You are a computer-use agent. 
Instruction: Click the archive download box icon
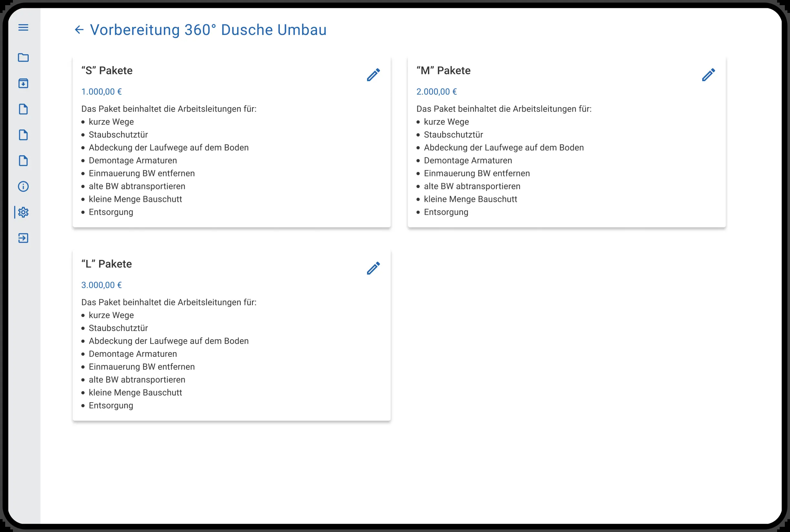click(x=23, y=83)
